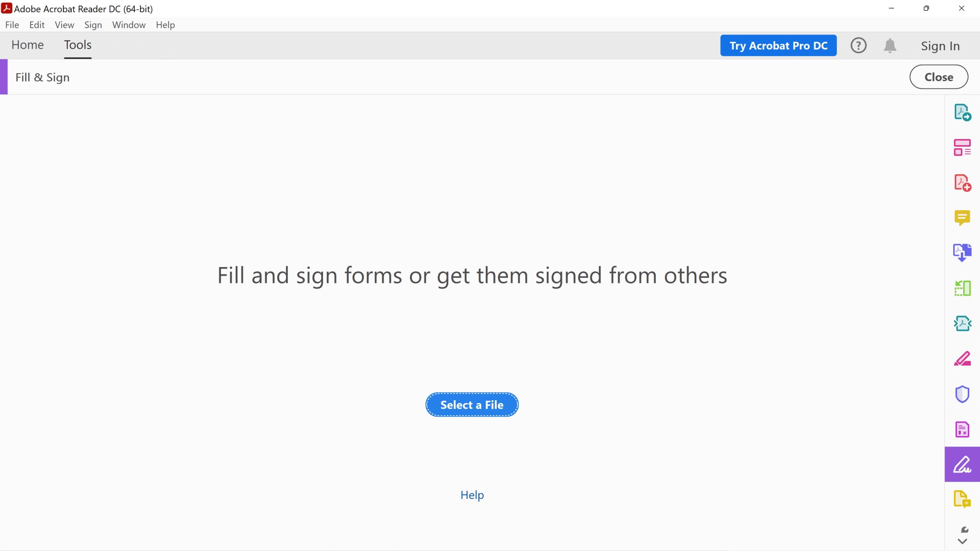Open the pink Redact tool icon
This screenshot has height=551, width=980.
[962, 359]
